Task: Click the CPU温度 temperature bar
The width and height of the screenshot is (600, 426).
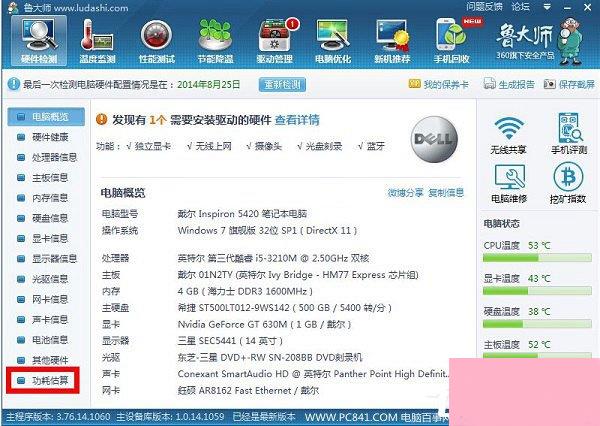Action: coord(537,258)
